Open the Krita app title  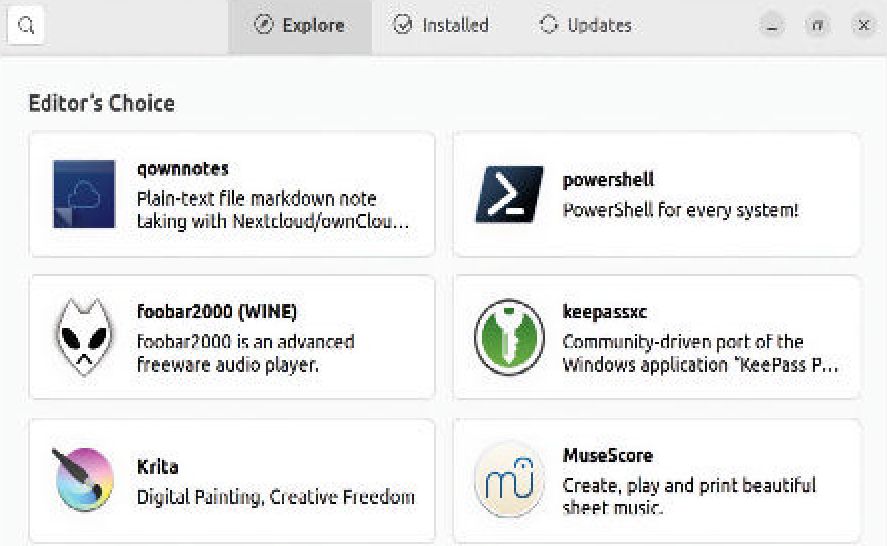point(158,467)
